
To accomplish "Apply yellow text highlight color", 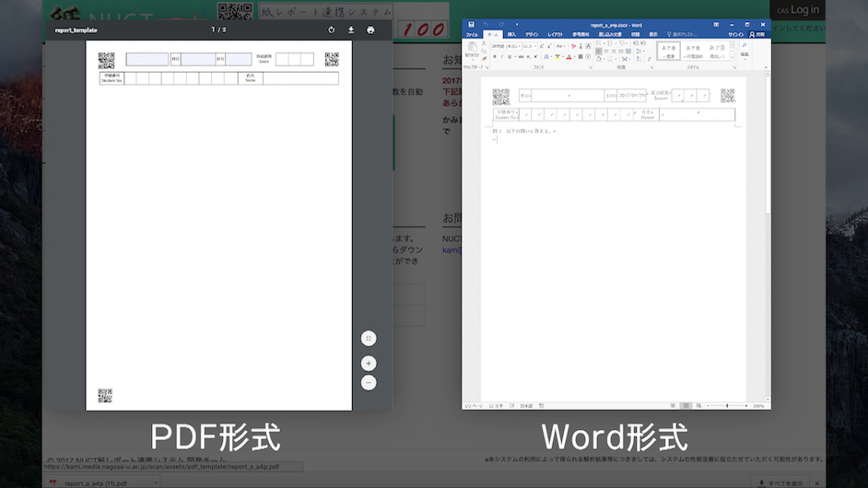I will [x=557, y=56].
